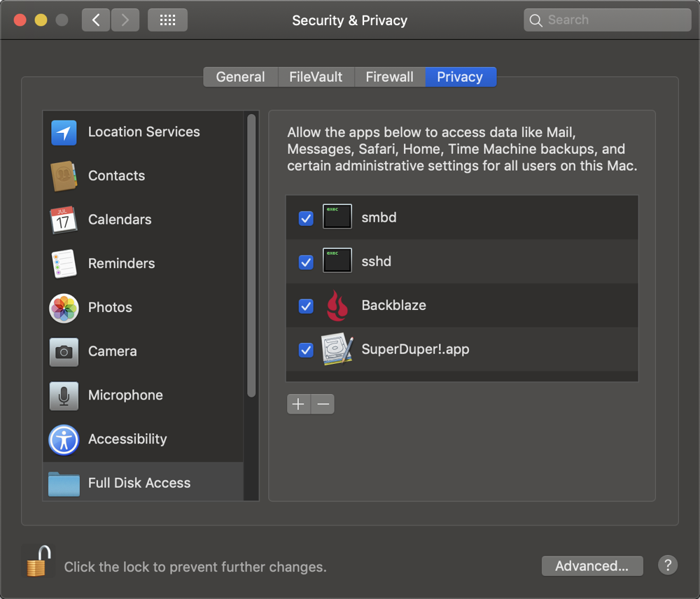Screen dimensions: 700x599
Task: Show all preferences with grid button
Action: tap(167, 20)
